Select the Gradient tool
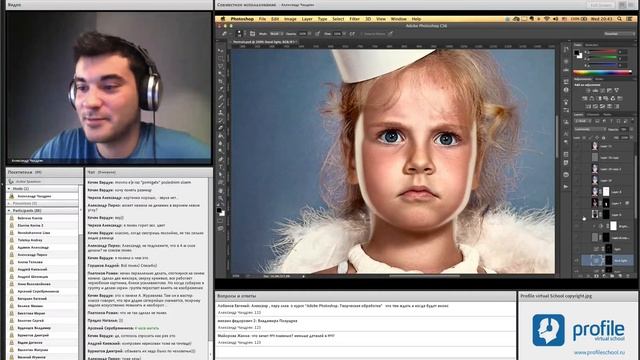 coord(220,136)
